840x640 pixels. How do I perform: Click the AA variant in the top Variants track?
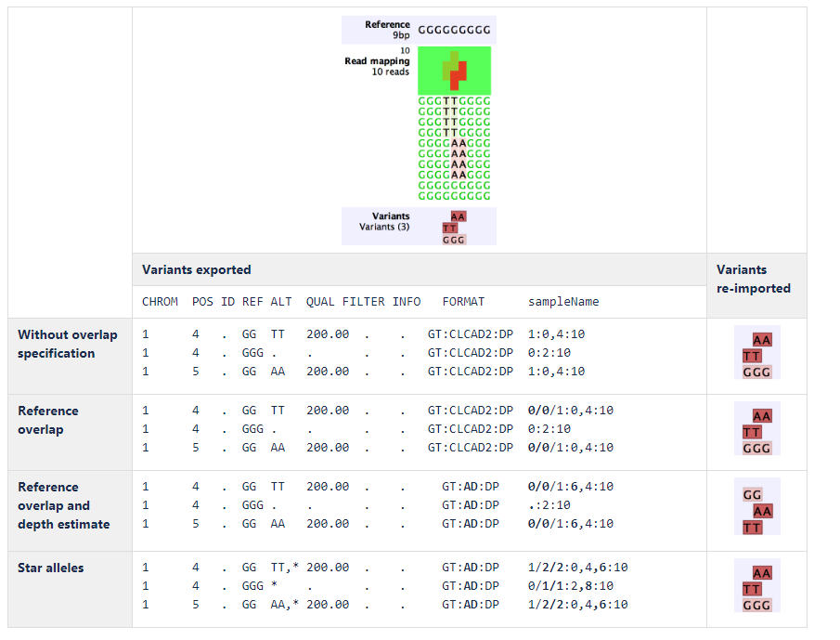click(x=458, y=216)
